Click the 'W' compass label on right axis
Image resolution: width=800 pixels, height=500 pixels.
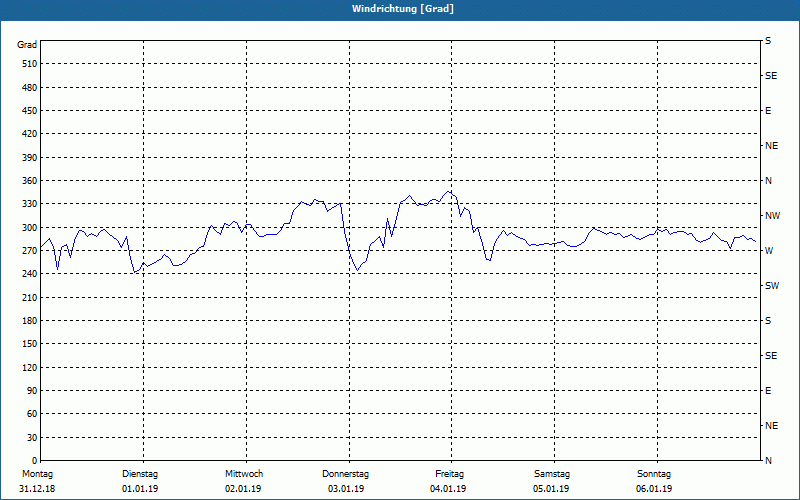point(769,251)
